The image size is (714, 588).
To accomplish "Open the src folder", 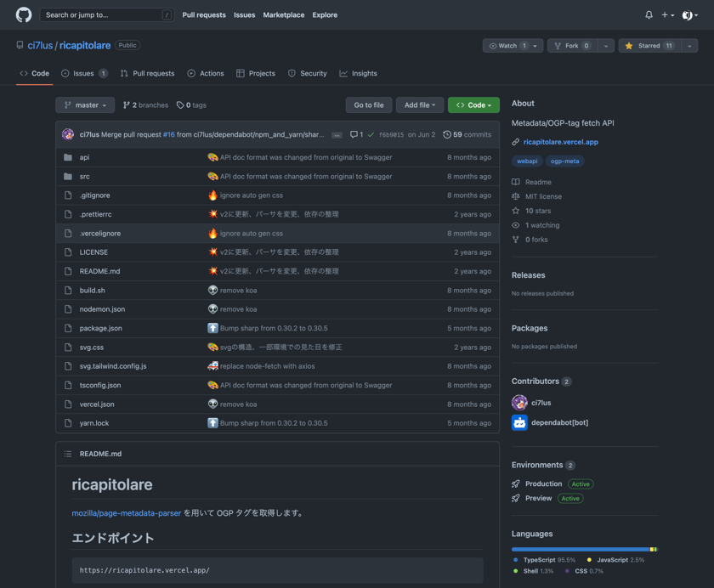I will click(85, 177).
